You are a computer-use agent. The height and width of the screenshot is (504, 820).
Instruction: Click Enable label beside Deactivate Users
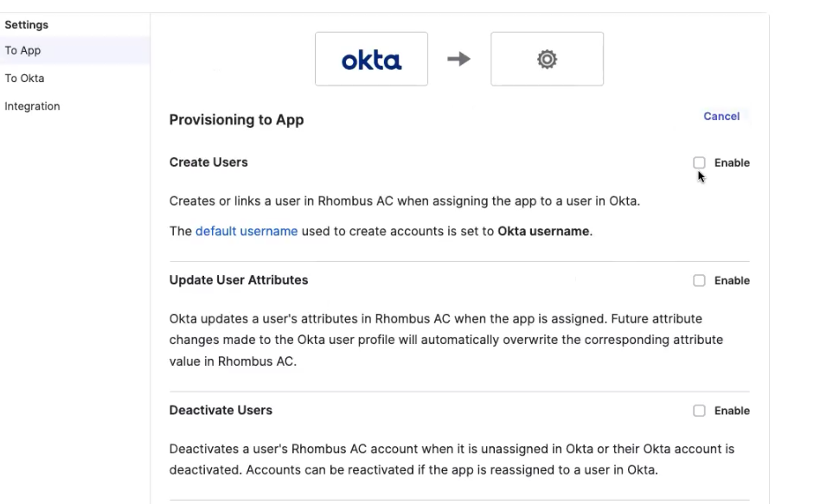click(732, 411)
